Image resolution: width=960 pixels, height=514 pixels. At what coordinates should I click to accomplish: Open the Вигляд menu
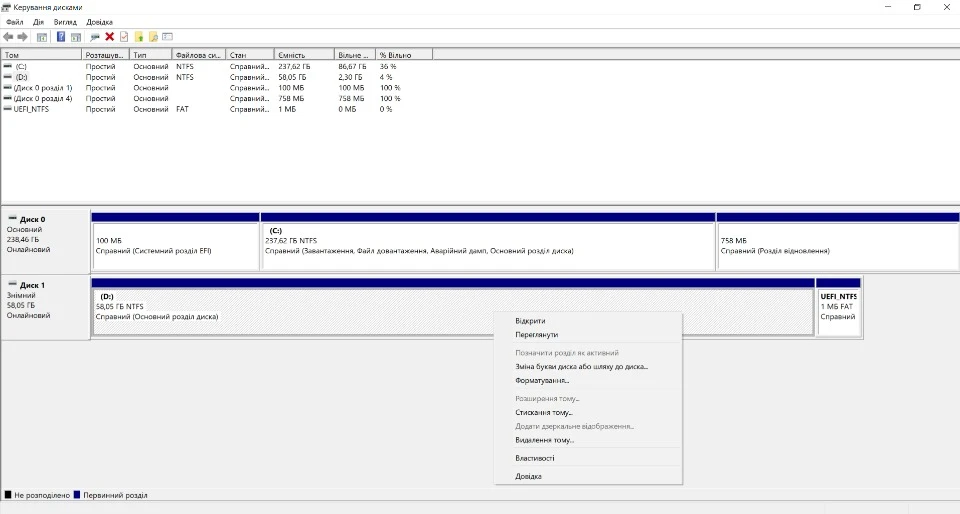pos(64,21)
